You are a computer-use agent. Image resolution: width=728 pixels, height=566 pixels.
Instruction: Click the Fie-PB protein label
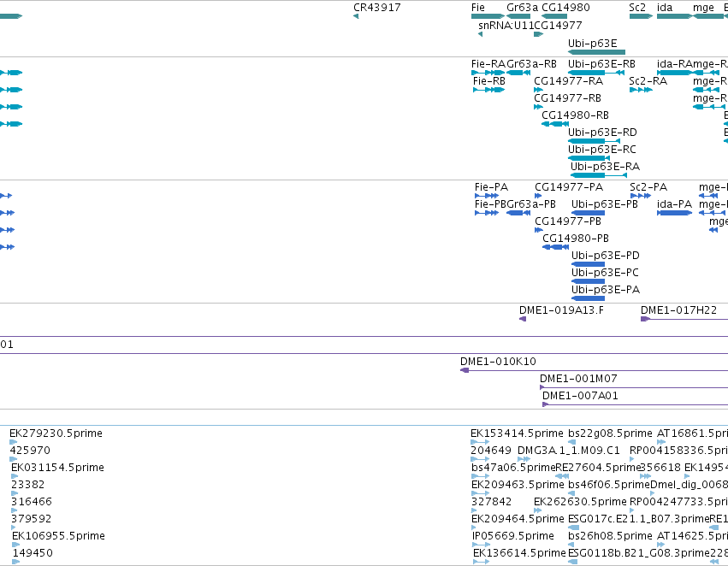(490, 204)
